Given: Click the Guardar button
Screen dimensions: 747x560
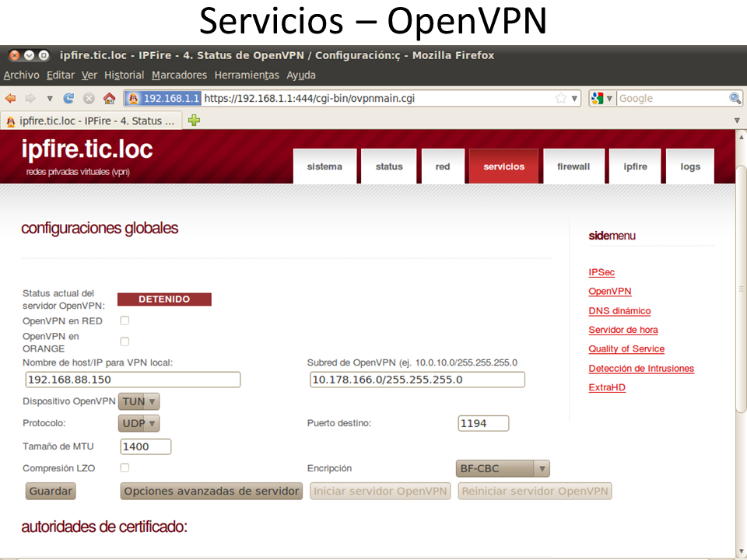Looking at the screenshot, I should [x=51, y=491].
